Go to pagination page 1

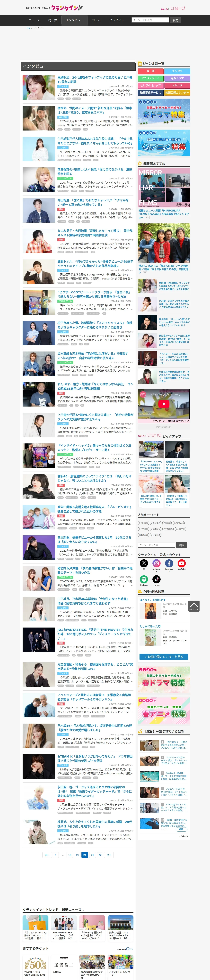(x=56, y=855)
